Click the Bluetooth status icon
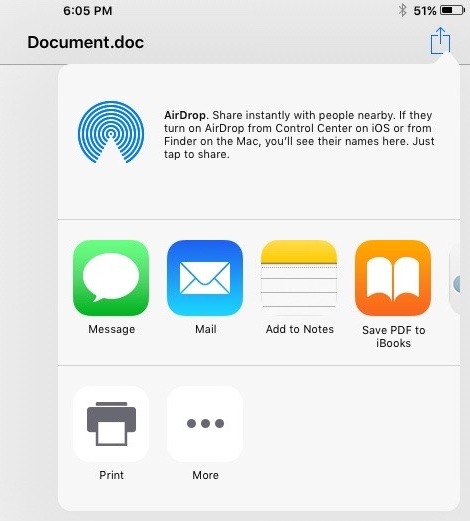The width and height of the screenshot is (470, 521). pyautogui.click(x=403, y=10)
